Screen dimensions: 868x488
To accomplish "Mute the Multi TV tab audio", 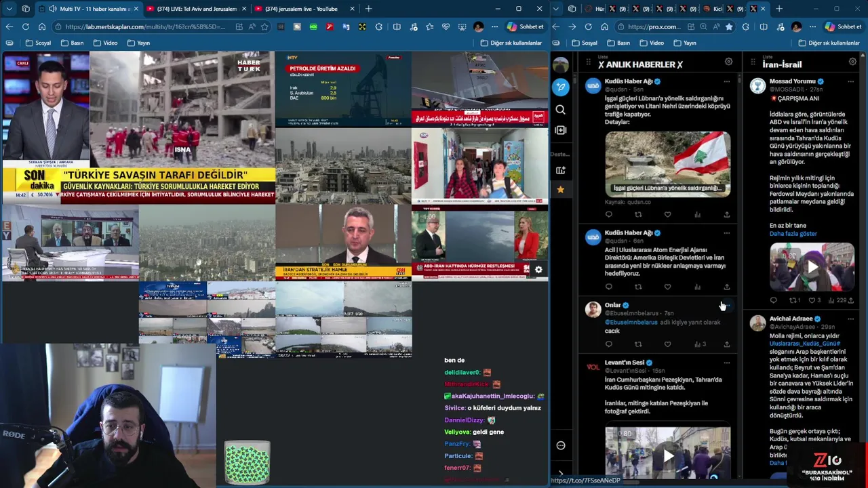I will pyautogui.click(x=53, y=9).
